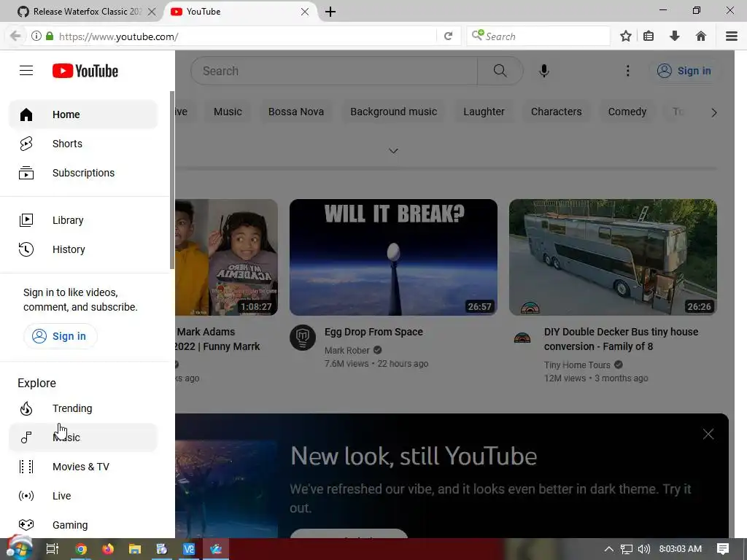Image resolution: width=747 pixels, height=560 pixels.
Task: Open the Mark Adams video thumbnail
Action: [x=226, y=257]
